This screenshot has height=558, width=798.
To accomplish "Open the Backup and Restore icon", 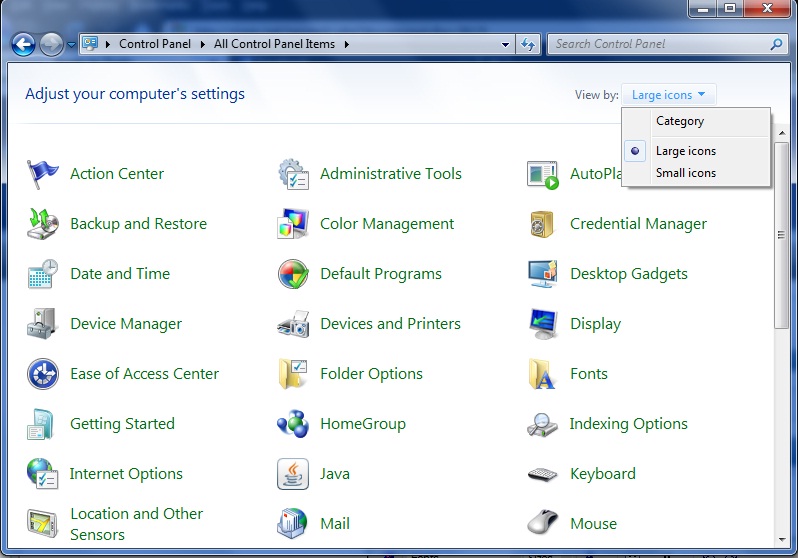I will 42,224.
